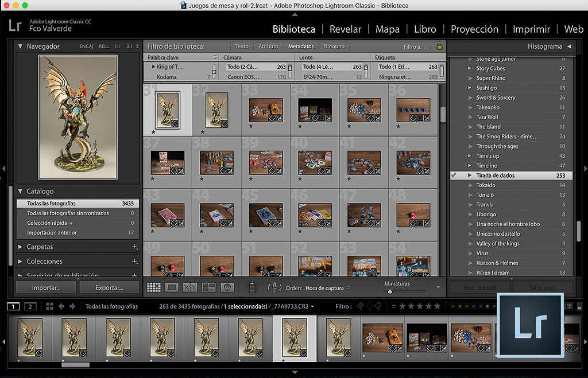588x378 pixels.
Task: Click the second window display icon 2
Action: tap(30, 306)
